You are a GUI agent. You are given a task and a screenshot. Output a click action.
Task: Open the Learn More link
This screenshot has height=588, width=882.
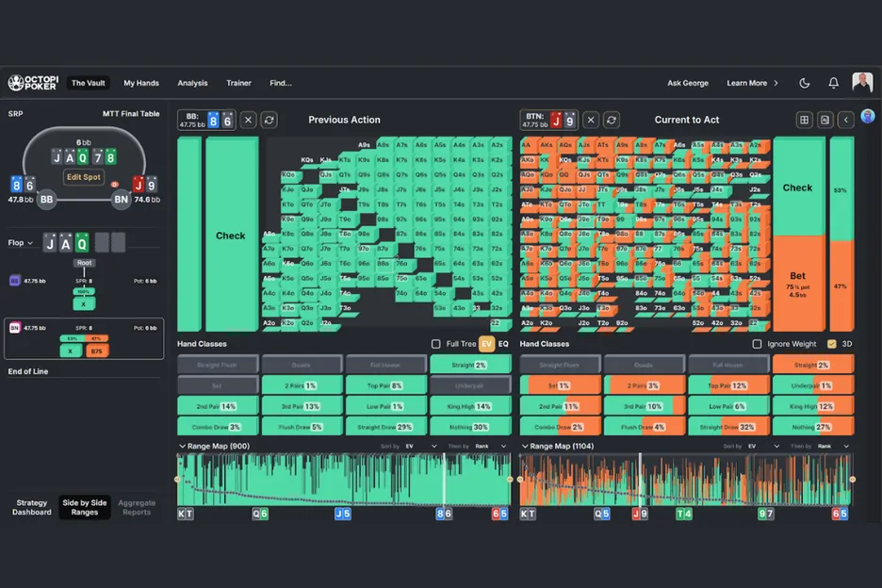[x=752, y=83]
